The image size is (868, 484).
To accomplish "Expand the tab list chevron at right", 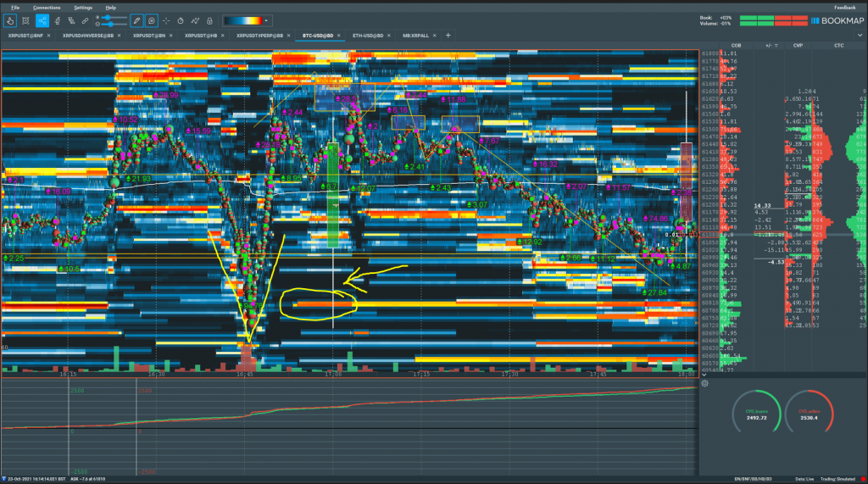I will pos(860,36).
